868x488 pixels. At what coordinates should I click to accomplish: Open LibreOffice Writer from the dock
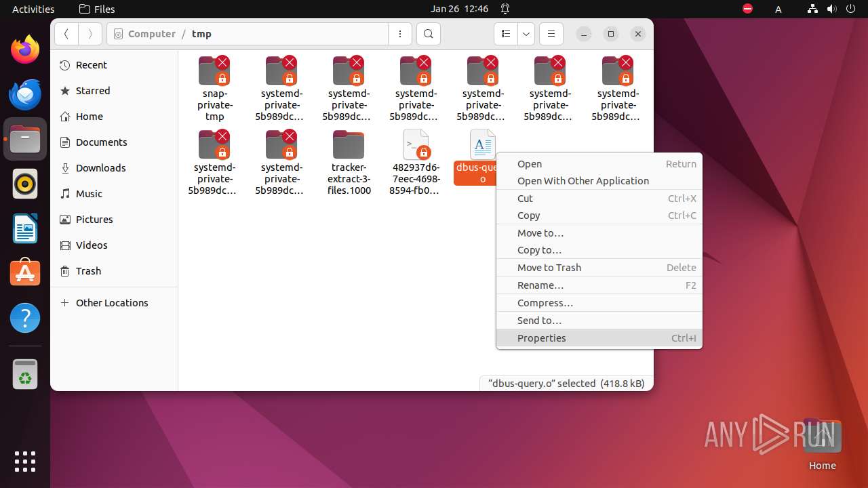point(25,228)
